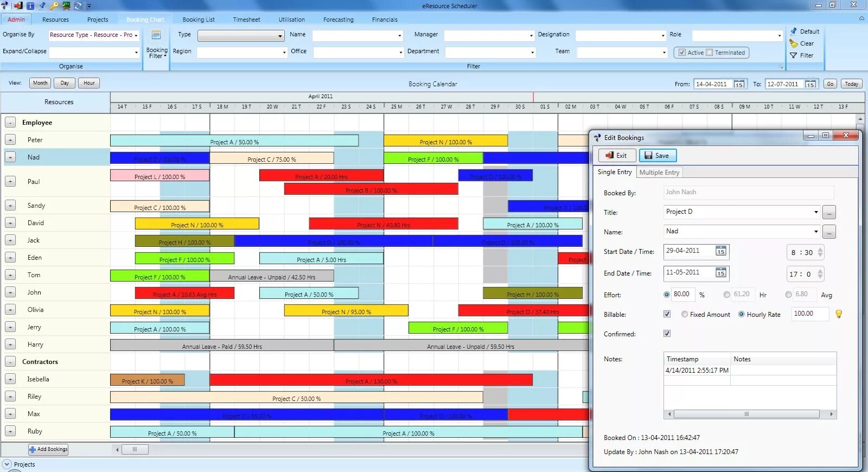Open the Title dropdown in Edit Bookings
Screen dimensions: 868x472
[x=742, y=212]
